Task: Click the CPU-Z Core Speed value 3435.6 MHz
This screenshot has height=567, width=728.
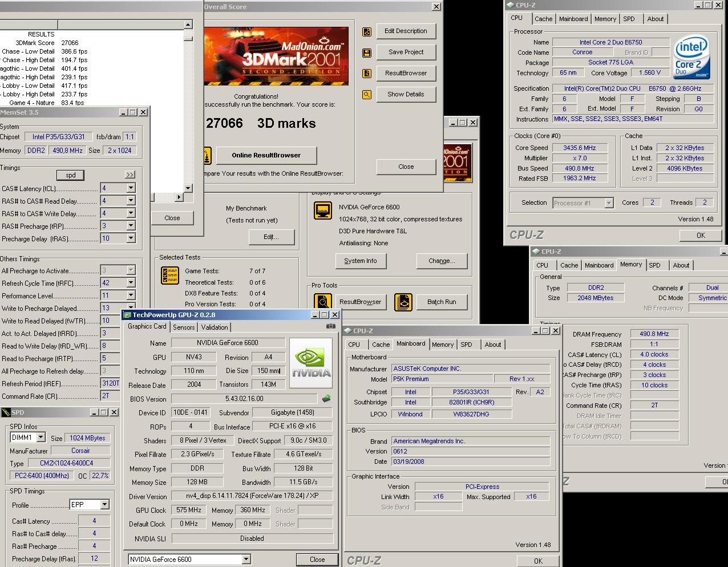Action: (579, 148)
